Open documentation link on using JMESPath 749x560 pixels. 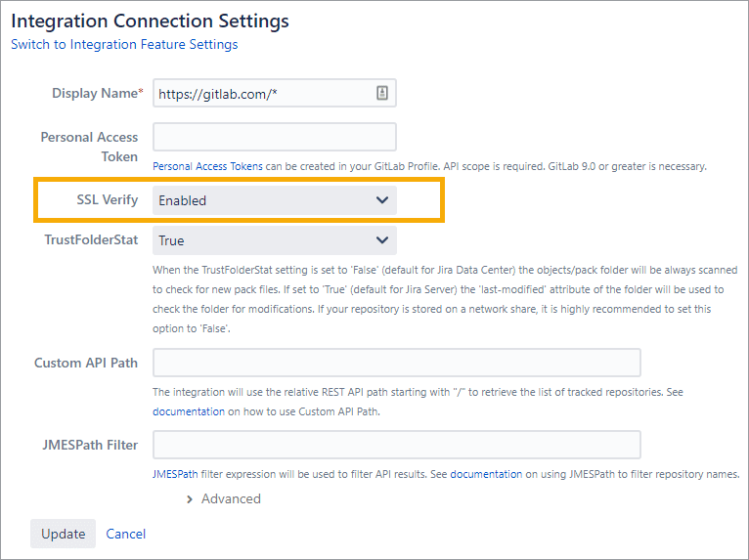pos(486,474)
